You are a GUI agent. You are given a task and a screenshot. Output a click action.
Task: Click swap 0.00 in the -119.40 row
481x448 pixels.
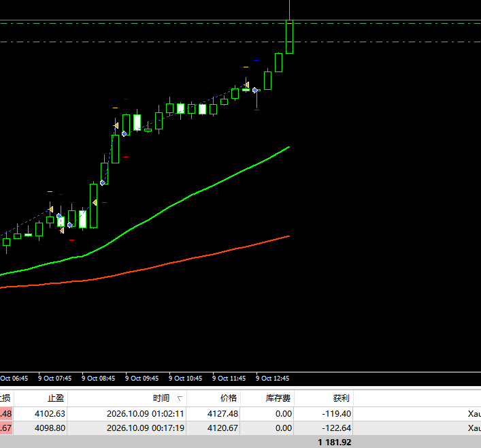tap(284, 413)
